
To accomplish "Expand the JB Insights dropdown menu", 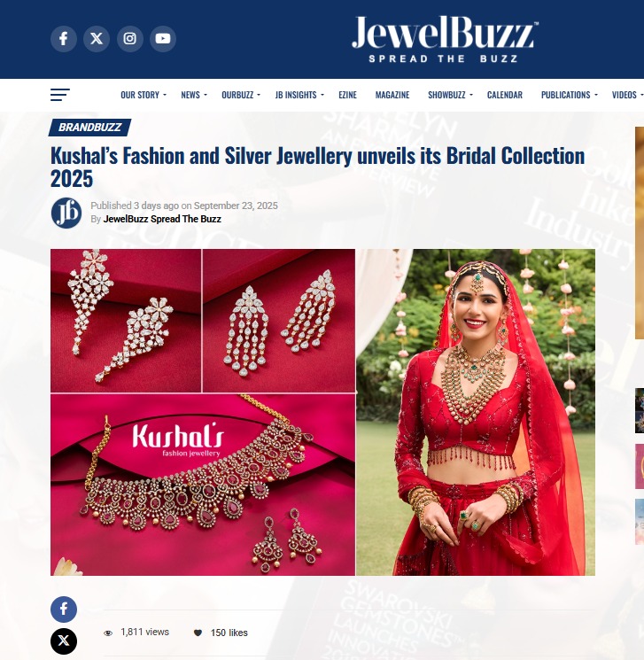I will tap(299, 95).
